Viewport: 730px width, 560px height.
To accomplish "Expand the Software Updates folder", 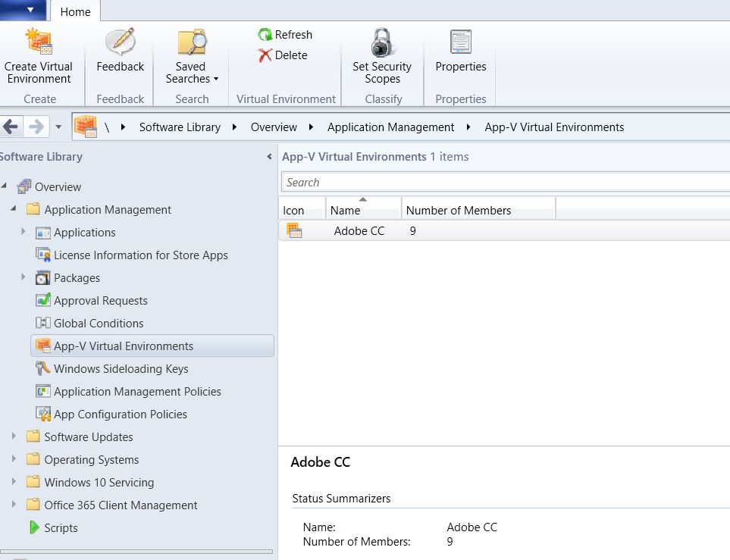I will coord(14,436).
